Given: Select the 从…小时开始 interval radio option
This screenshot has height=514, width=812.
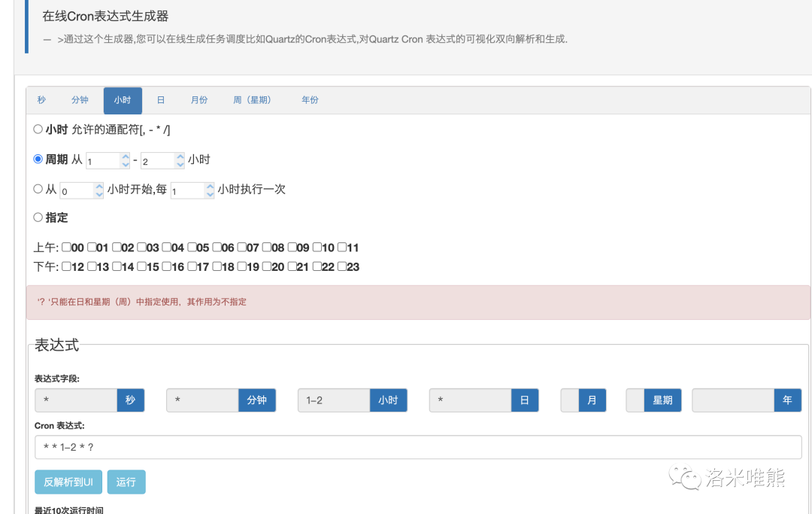Looking at the screenshot, I should pyautogui.click(x=38, y=189).
